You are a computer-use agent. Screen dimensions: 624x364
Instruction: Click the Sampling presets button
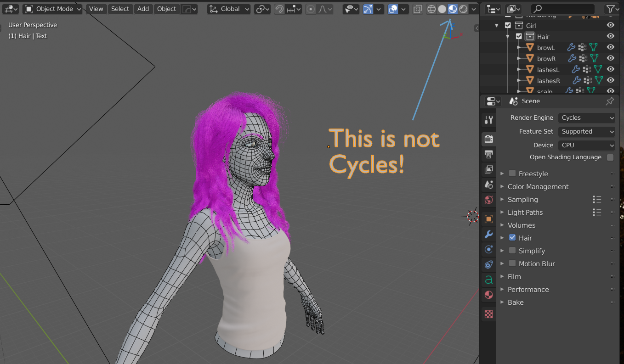point(596,199)
